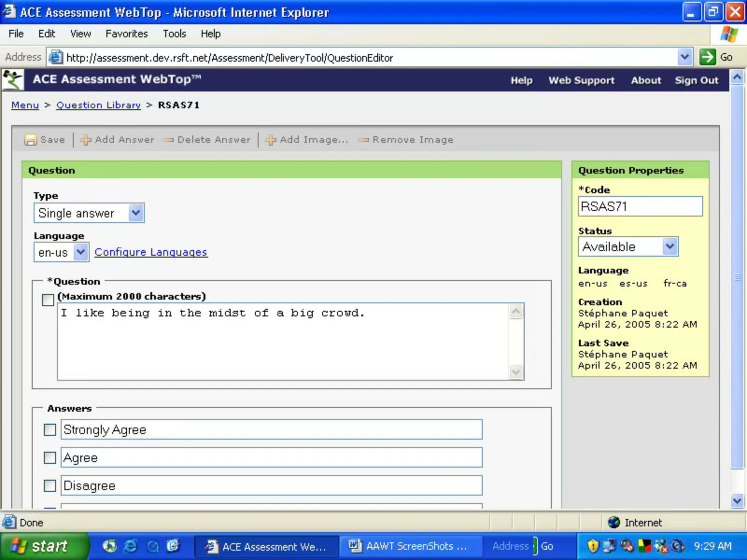
Task: Check the Agree answer checkbox
Action: [x=50, y=457]
